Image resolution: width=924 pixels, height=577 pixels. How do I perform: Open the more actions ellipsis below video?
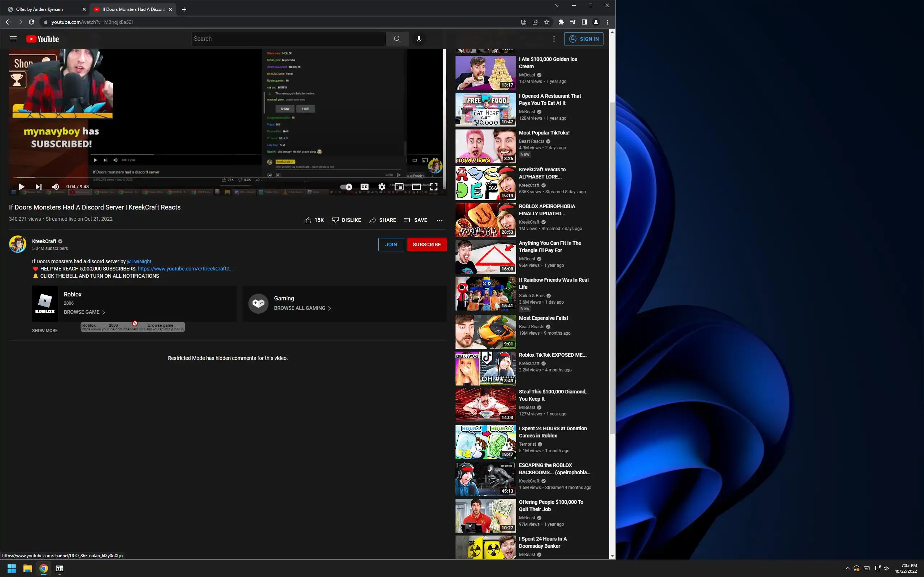click(440, 220)
